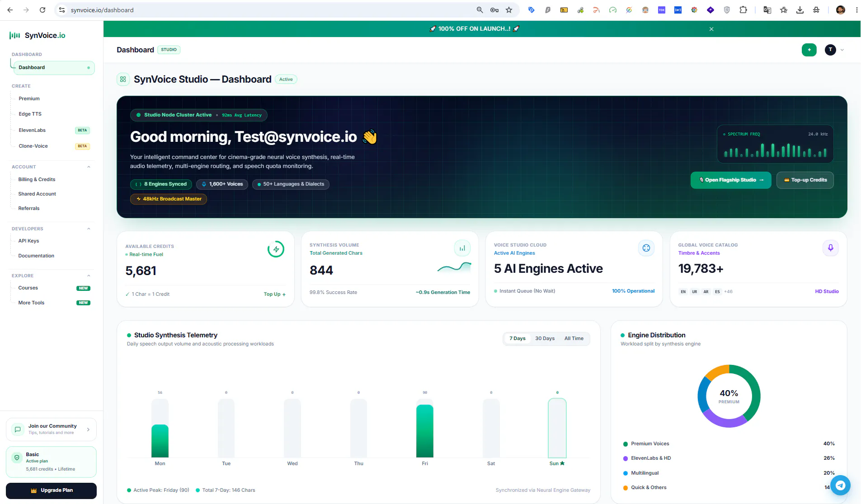This screenshot has width=861, height=504.
Task: Expand the Join our Community arrow
Action: pos(88,429)
